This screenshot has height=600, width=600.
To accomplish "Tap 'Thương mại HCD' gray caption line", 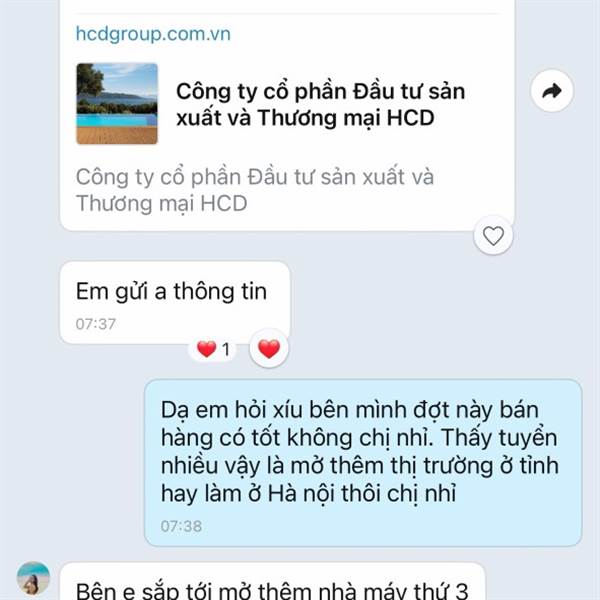I will click(x=161, y=203).
